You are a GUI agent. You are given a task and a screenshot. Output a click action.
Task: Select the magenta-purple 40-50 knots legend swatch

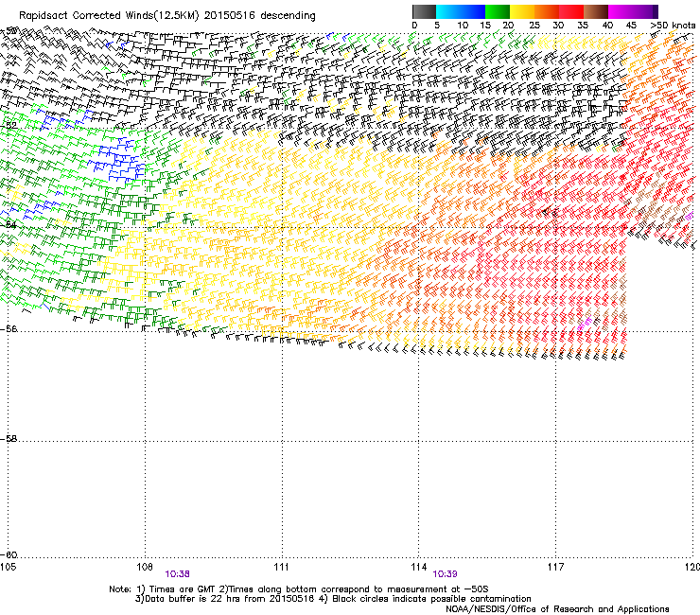tap(633, 11)
